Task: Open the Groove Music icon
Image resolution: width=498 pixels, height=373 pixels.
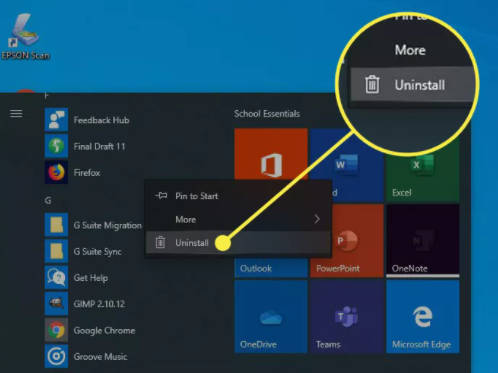Action: pos(56,356)
